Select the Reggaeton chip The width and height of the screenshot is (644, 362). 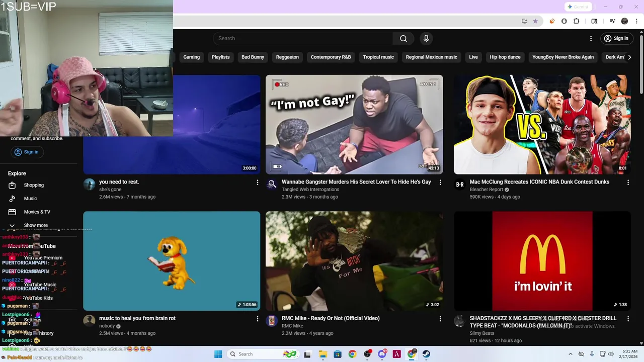[x=287, y=57]
